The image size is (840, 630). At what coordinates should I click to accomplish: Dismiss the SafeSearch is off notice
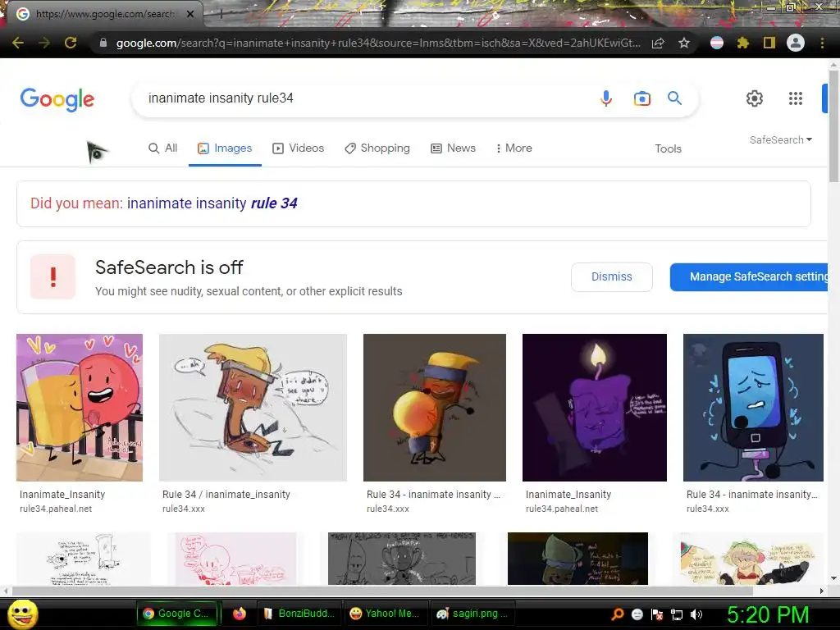612,276
